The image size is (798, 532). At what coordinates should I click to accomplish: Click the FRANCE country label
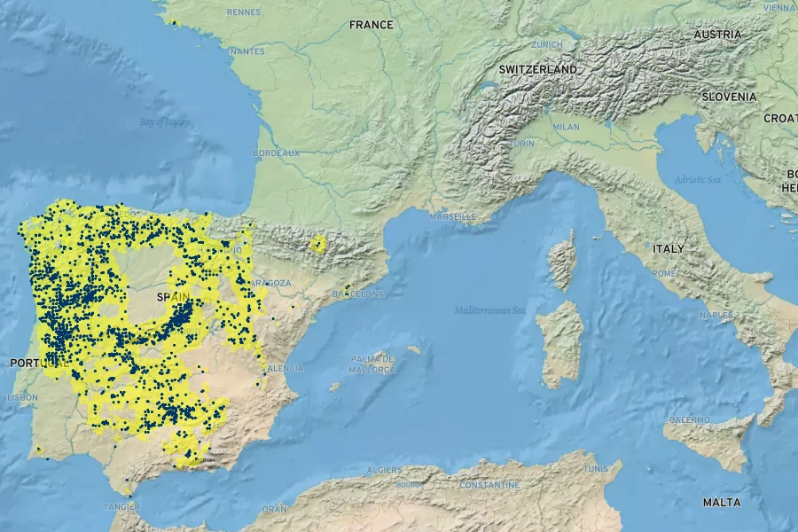[x=371, y=25]
